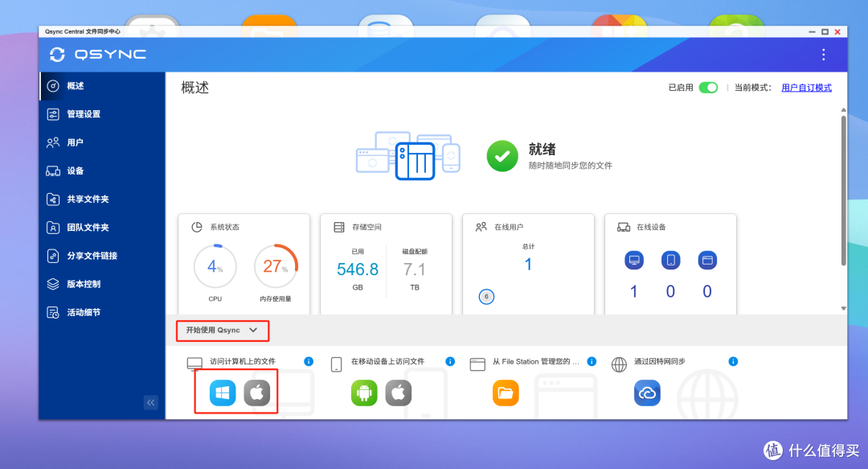Select 共享文件夹 in sidebar
This screenshot has width=868, height=469.
(x=102, y=199)
